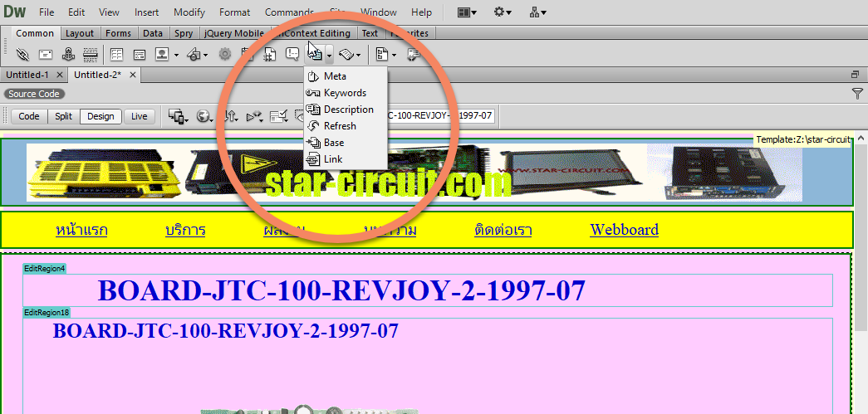
Task: Click the document title input field
Action: [x=440, y=116]
